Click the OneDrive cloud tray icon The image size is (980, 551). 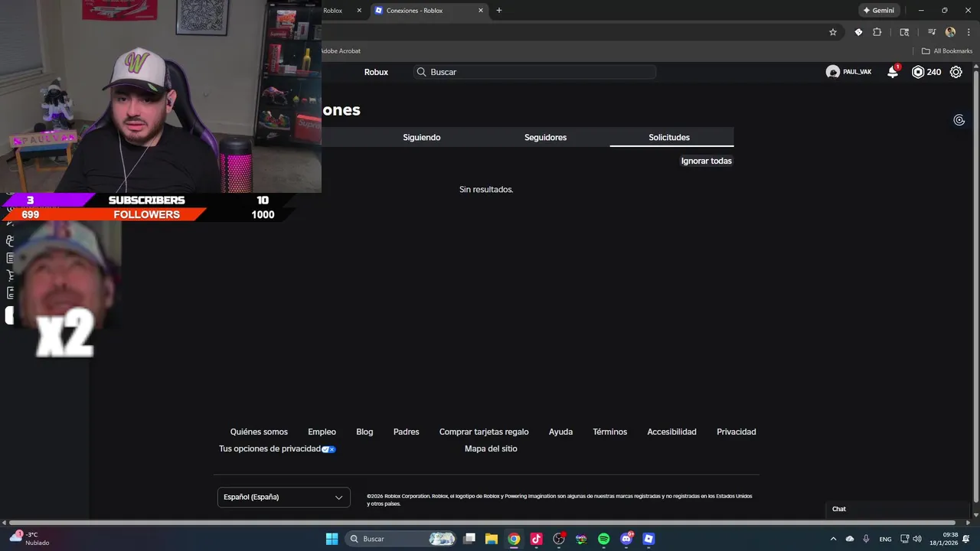pyautogui.click(x=850, y=539)
